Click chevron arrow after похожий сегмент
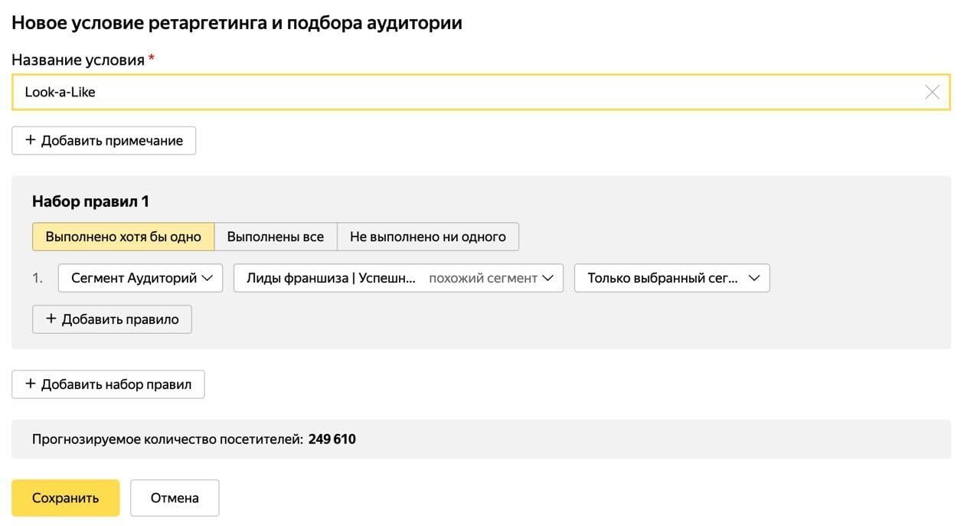Image resolution: width=980 pixels, height=526 pixels. click(x=547, y=279)
